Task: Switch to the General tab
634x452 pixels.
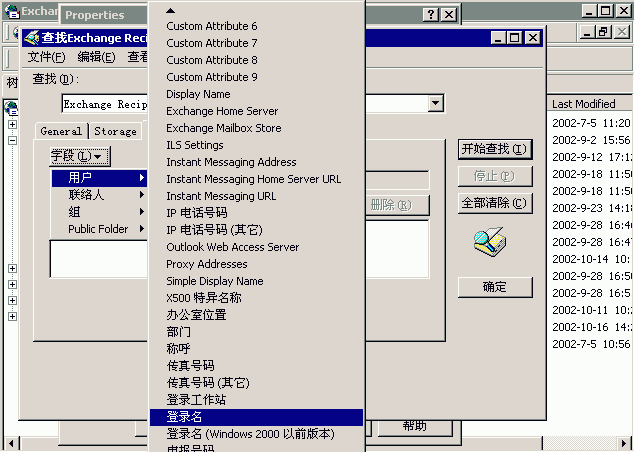Action: (x=61, y=131)
